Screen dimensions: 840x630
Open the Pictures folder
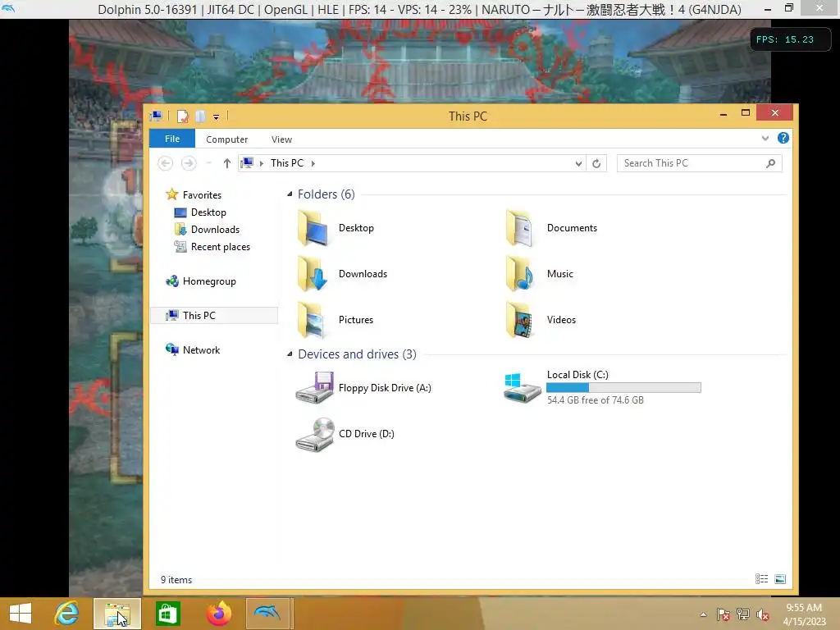tap(336, 320)
